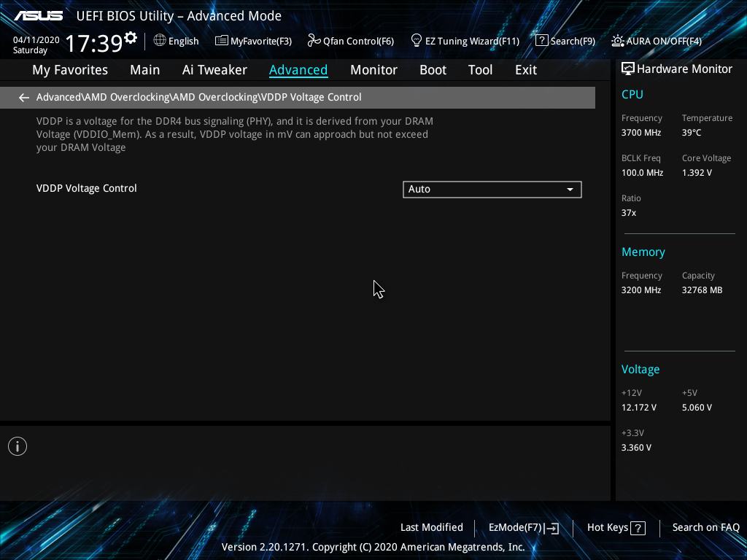This screenshot has height=560, width=747.
Task: Click the MyFavorite list icon
Action: [221, 41]
